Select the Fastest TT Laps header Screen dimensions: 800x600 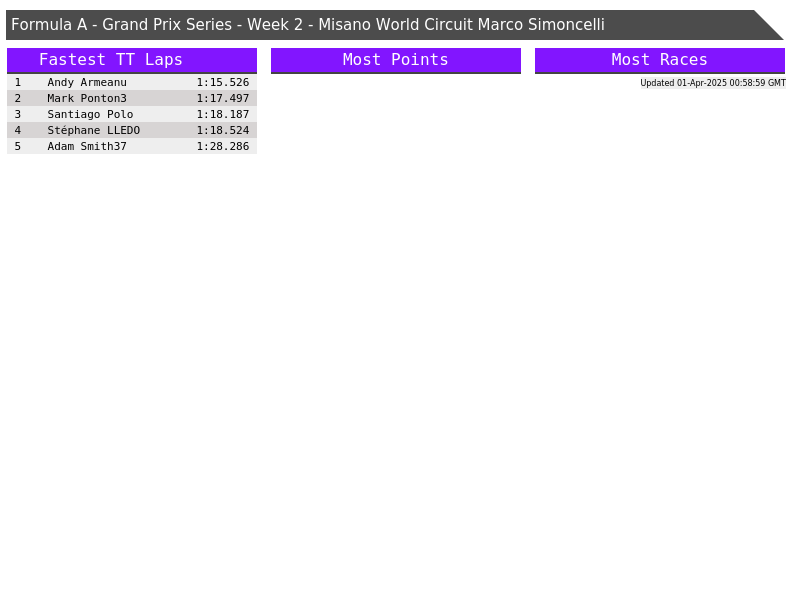111,60
